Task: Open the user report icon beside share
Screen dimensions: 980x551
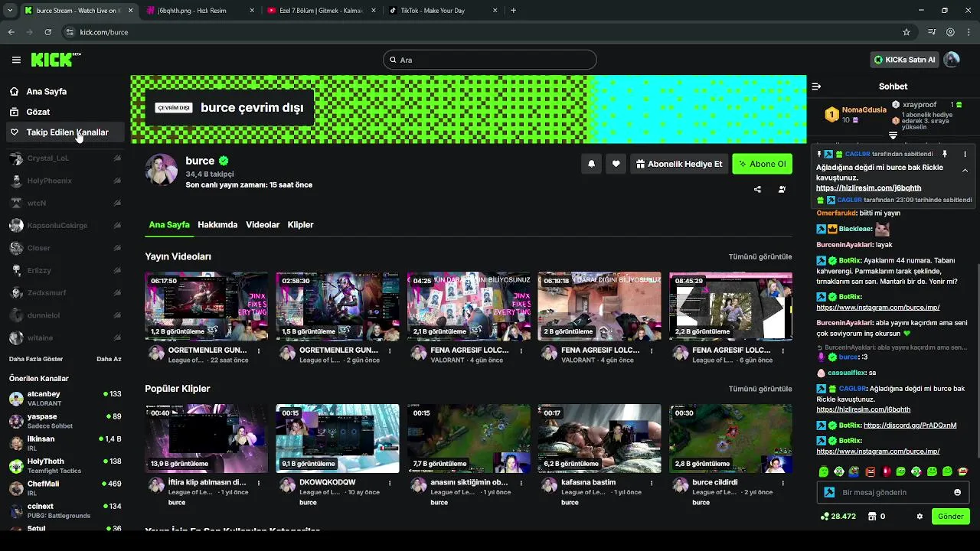Action: coord(782,189)
